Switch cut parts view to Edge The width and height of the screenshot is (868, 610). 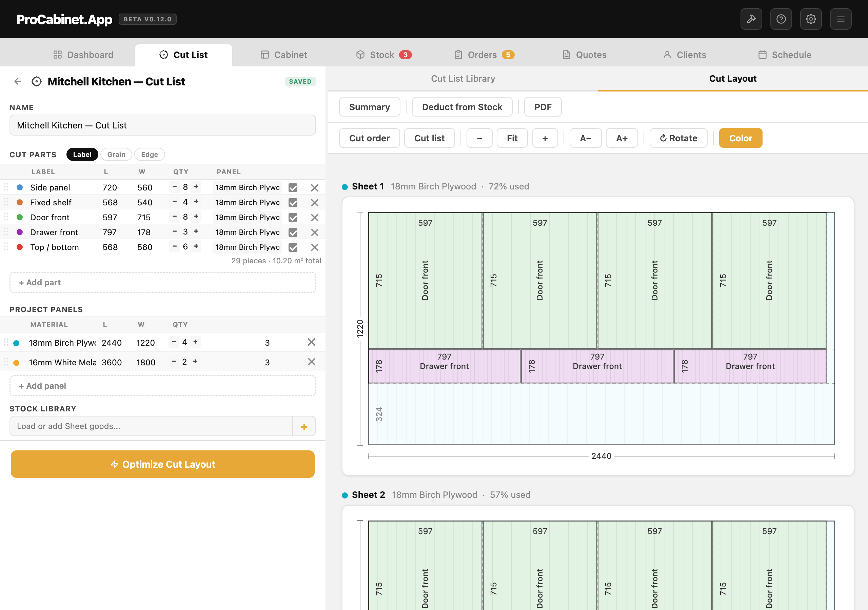pos(149,154)
